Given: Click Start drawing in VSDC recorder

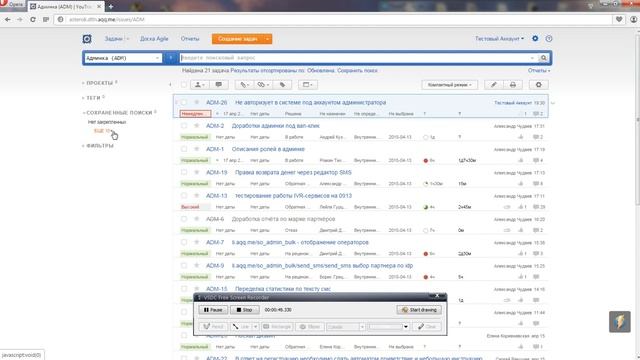Looking at the screenshot, I should [x=419, y=310].
